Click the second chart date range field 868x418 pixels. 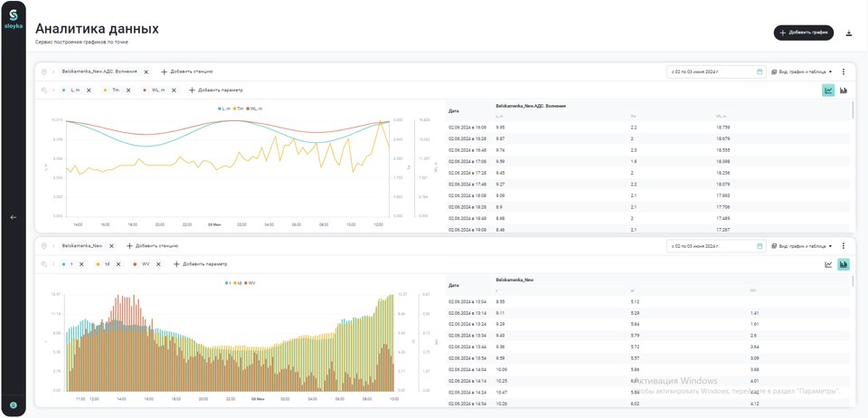716,246
